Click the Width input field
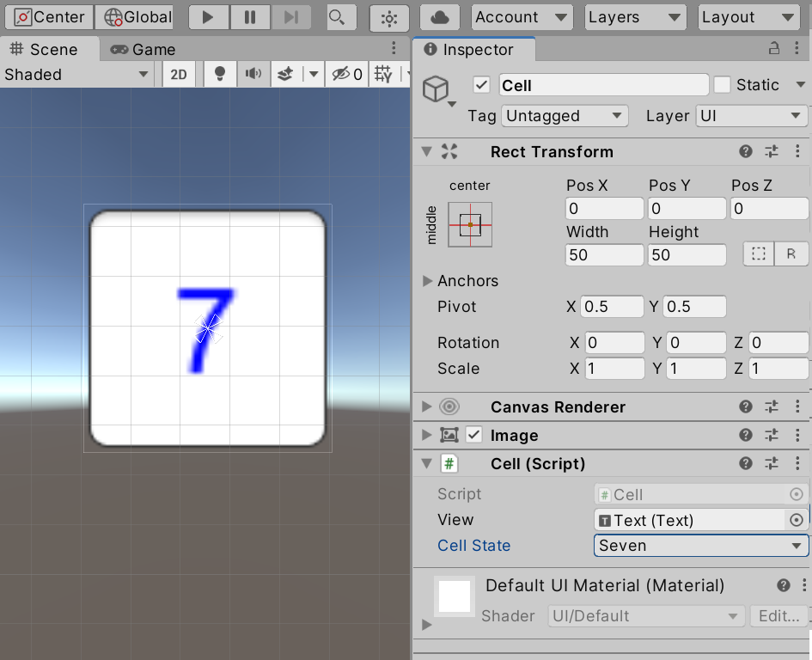Viewport: 812px width, 660px height. (604, 255)
